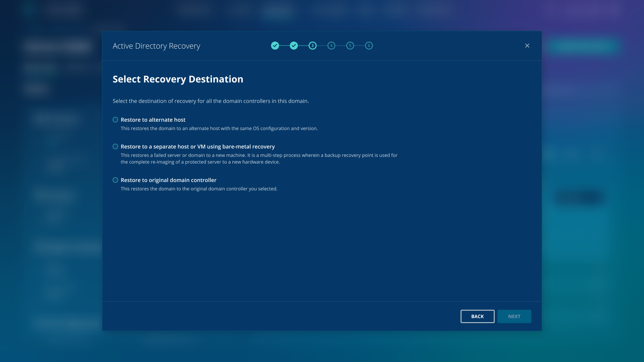Screen dimensions: 644x362
Task: Close the Active Directory Recovery dialog
Action: [527, 46]
